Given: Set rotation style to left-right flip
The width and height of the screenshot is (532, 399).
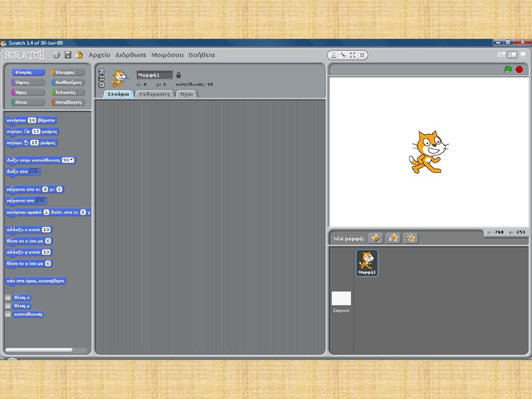Looking at the screenshot, I should tap(101, 78).
